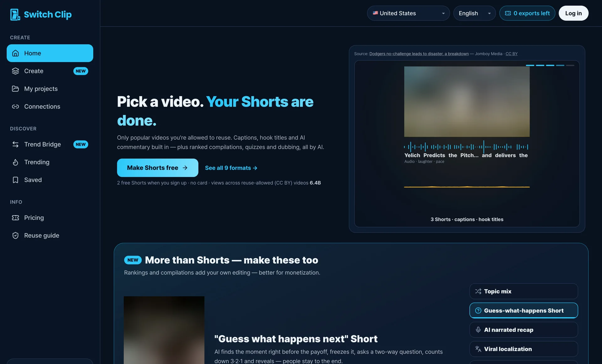Click the arrow icon in Make Shorts free

click(x=185, y=168)
